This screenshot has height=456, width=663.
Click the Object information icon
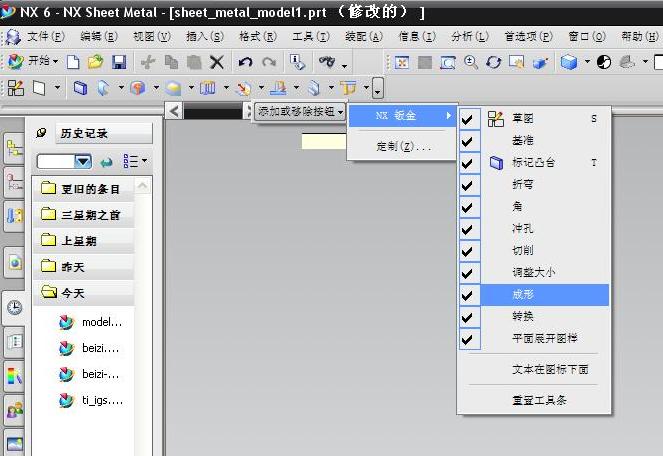click(297, 63)
